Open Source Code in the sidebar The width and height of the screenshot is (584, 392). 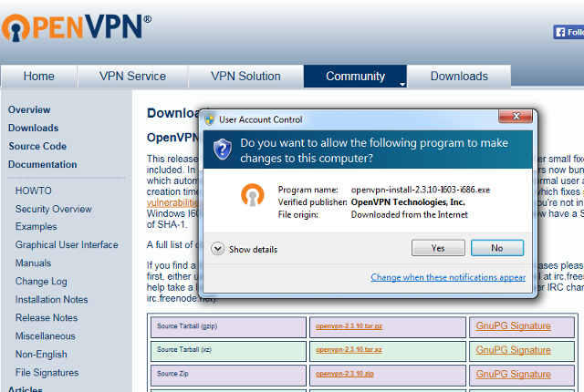pyautogui.click(x=37, y=146)
